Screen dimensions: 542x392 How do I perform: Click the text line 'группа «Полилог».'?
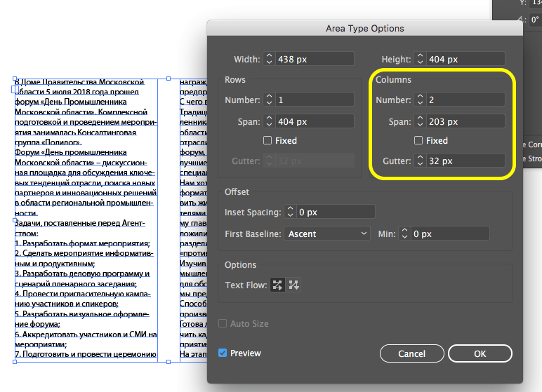point(48,142)
